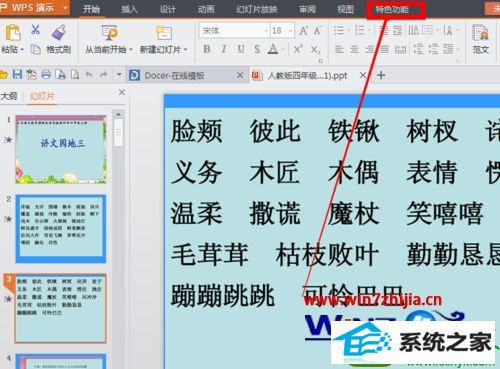Center align the text

354,50
